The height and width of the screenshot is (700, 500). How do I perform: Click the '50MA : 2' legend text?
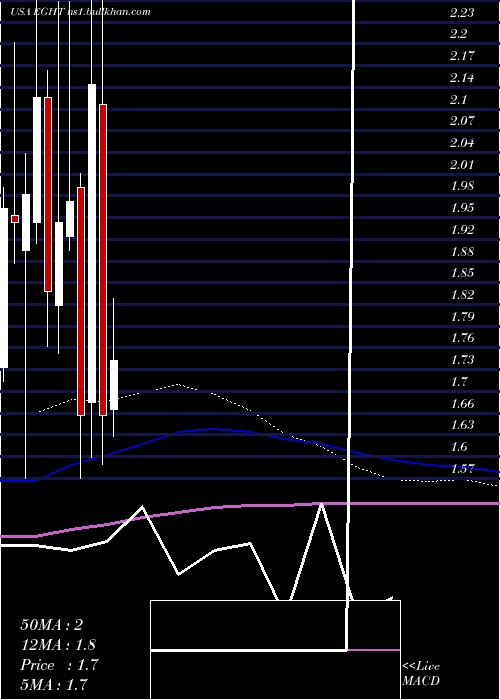coord(52,625)
